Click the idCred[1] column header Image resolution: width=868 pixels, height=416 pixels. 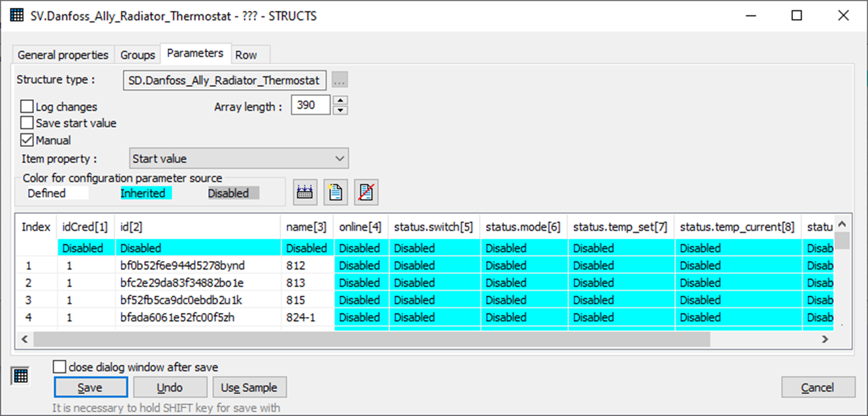pyautogui.click(x=85, y=227)
